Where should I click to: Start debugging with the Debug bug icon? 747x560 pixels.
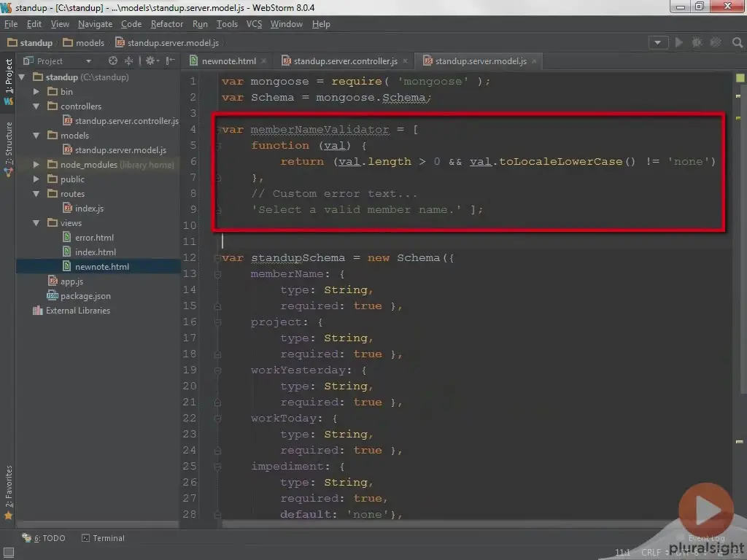pos(697,42)
